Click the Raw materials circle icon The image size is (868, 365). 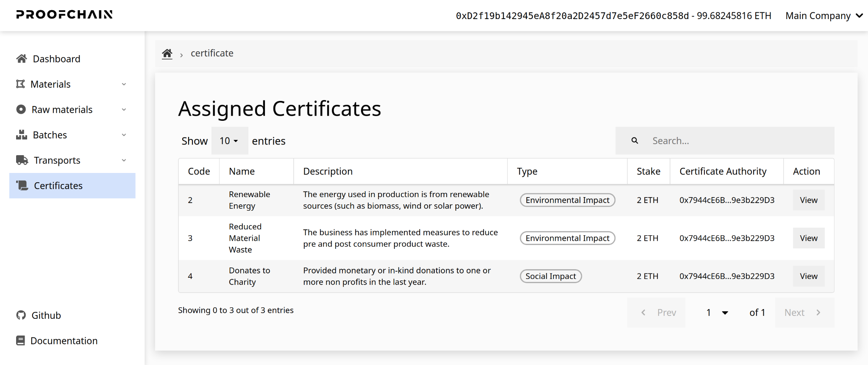(21, 109)
